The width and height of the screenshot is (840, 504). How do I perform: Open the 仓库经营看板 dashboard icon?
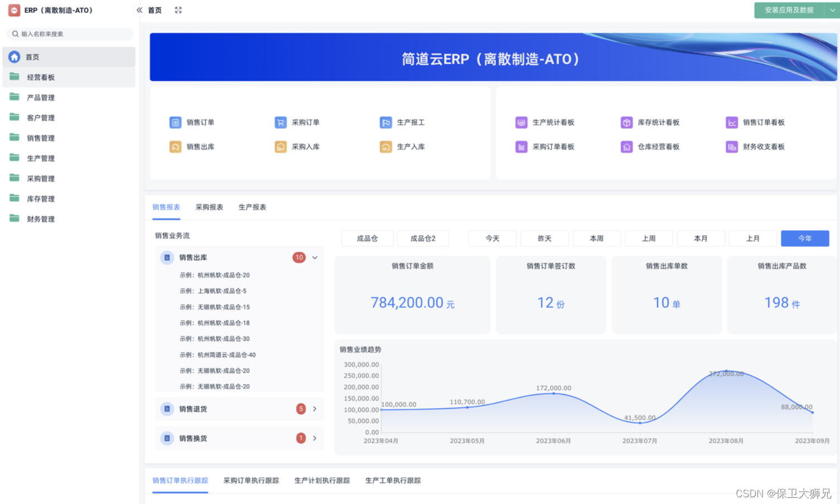tap(650, 147)
